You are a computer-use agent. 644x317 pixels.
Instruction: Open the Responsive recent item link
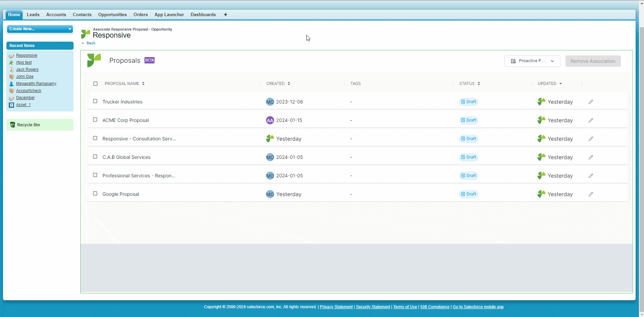[27, 55]
